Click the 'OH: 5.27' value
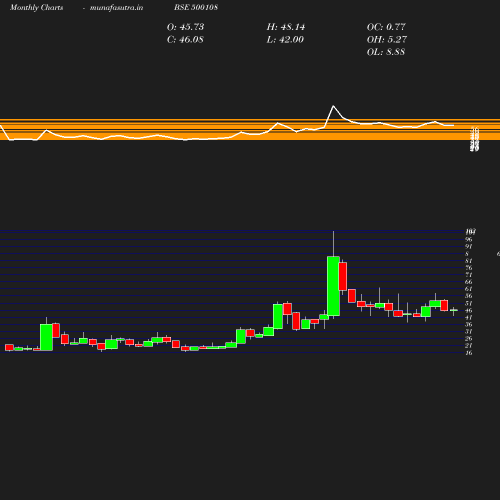The height and width of the screenshot is (500, 500). tap(387, 40)
